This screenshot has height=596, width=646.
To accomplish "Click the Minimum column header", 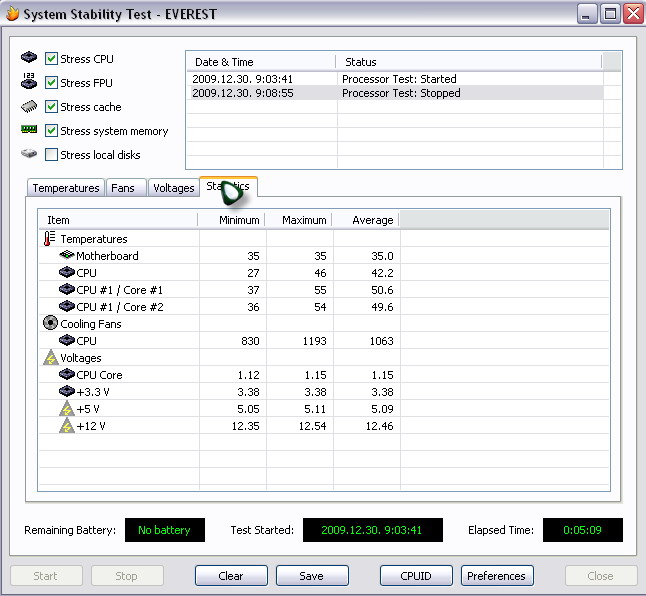I will coord(232,220).
